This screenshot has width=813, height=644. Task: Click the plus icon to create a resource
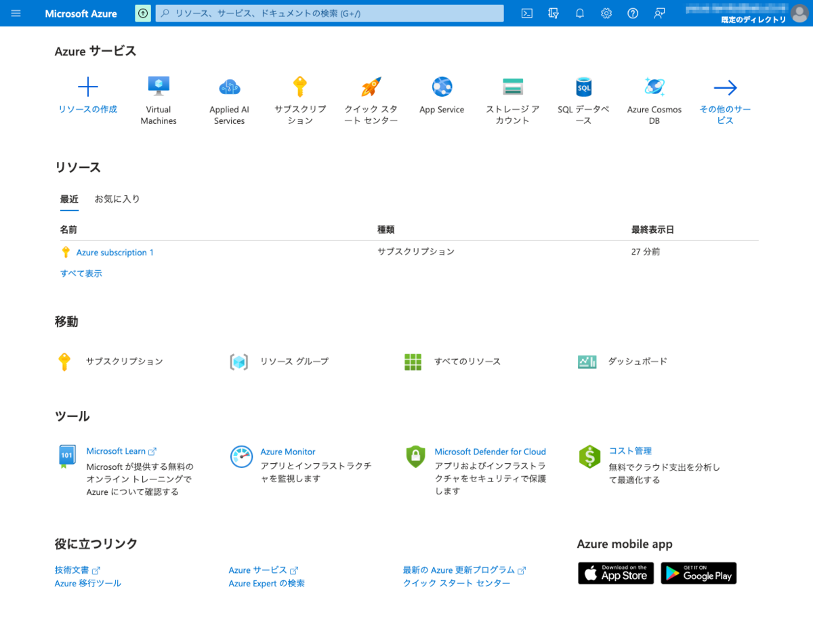(88, 87)
